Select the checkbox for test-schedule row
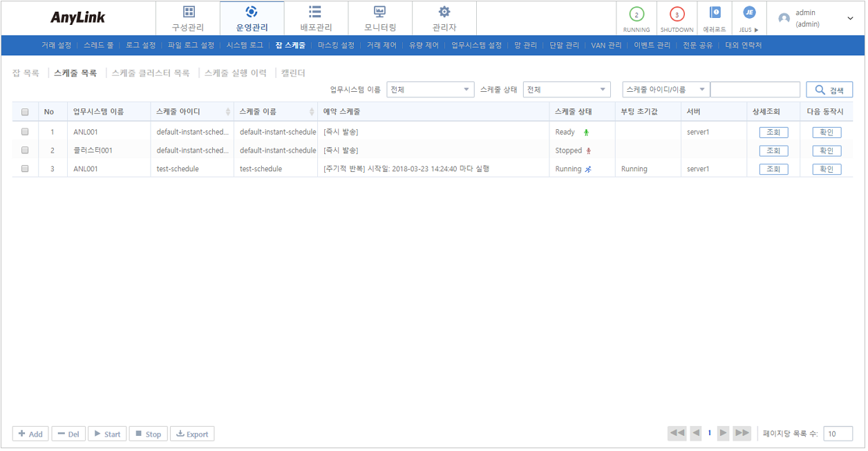 tap(24, 169)
